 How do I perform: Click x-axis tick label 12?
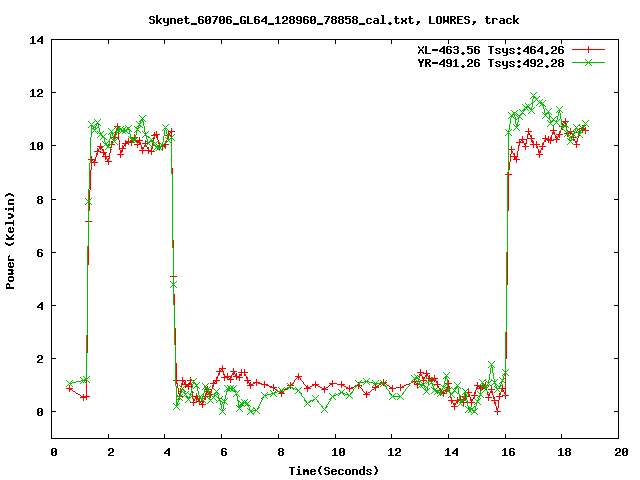[x=394, y=452]
